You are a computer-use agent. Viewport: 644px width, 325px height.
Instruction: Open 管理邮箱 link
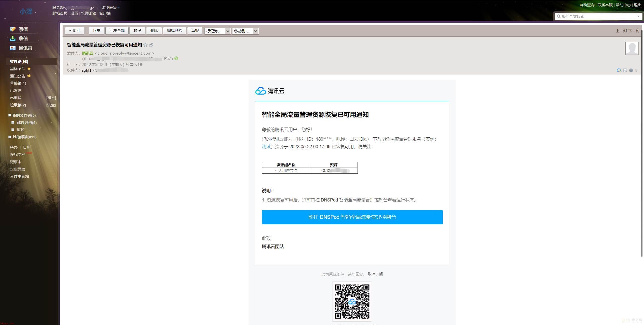point(89,13)
